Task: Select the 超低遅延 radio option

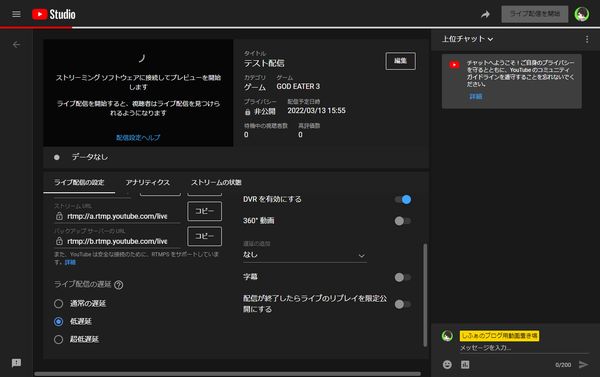Action: click(x=58, y=339)
